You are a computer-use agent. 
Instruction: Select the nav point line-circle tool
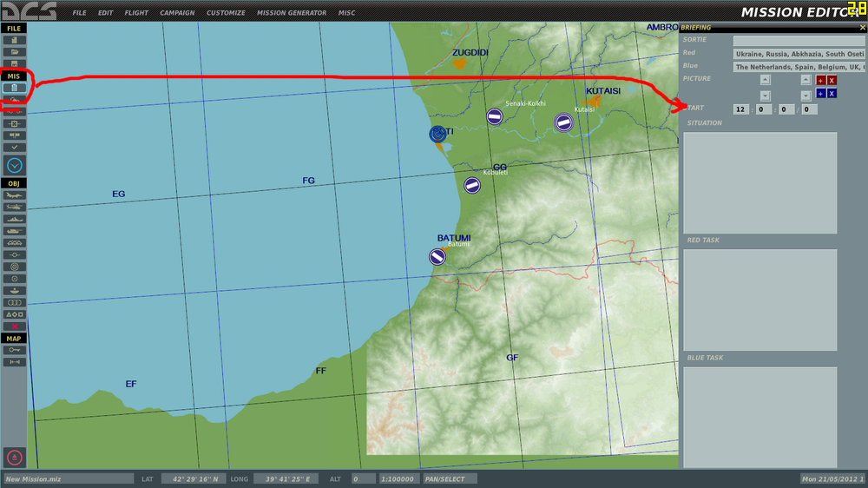tap(15, 254)
